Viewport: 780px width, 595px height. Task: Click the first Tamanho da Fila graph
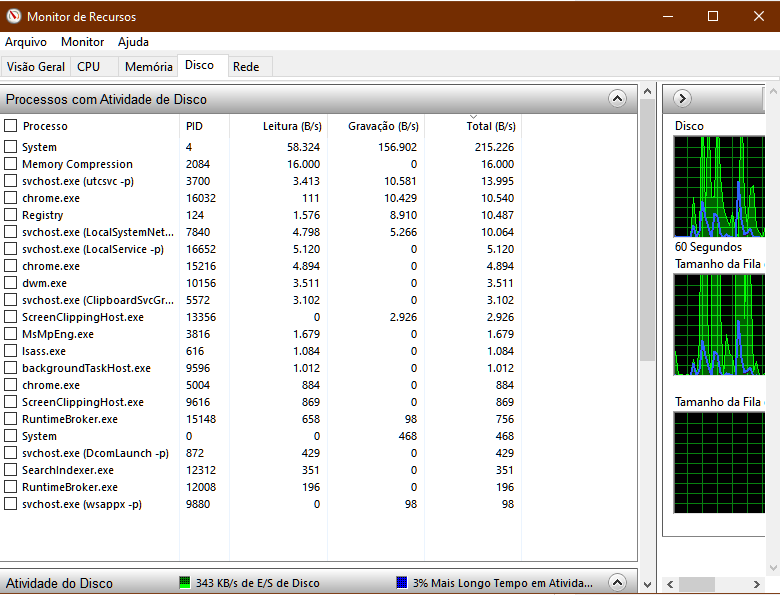[719, 324]
